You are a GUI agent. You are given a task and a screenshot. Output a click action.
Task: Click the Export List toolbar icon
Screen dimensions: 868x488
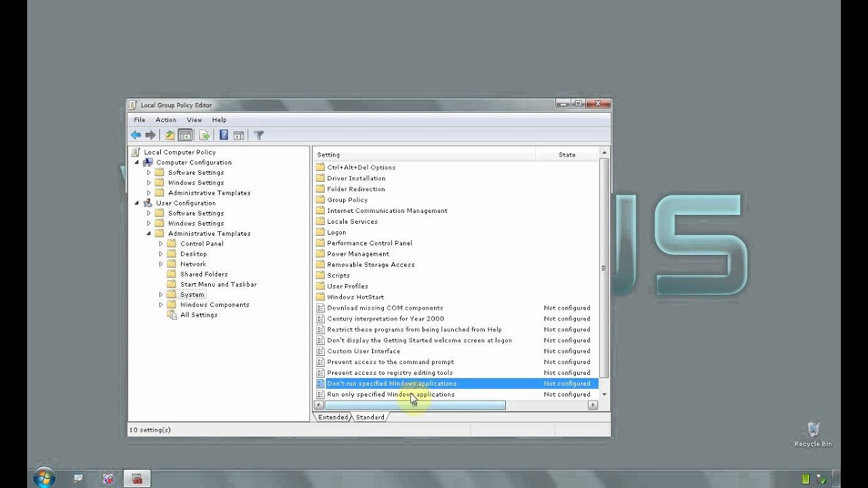coord(204,136)
